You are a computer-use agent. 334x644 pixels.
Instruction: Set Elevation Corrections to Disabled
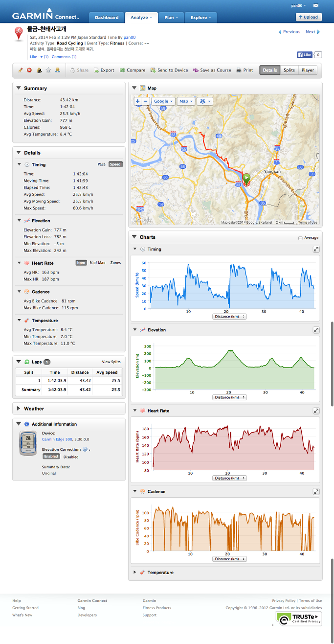pos(71,457)
